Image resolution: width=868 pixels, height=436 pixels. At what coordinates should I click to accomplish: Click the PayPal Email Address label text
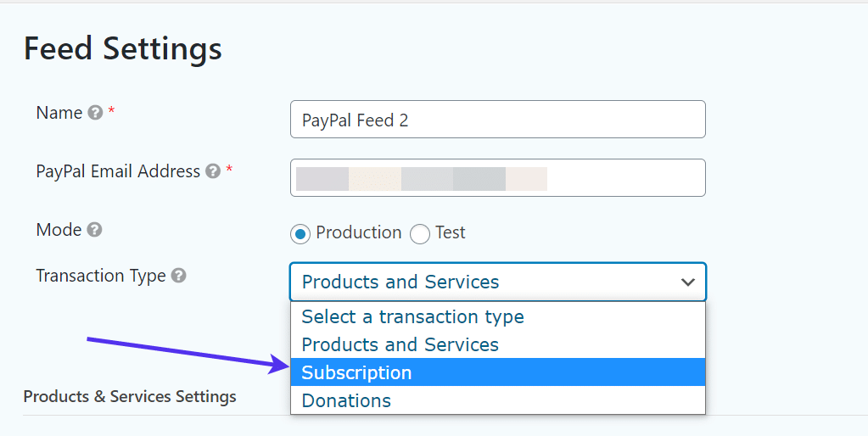[118, 171]
